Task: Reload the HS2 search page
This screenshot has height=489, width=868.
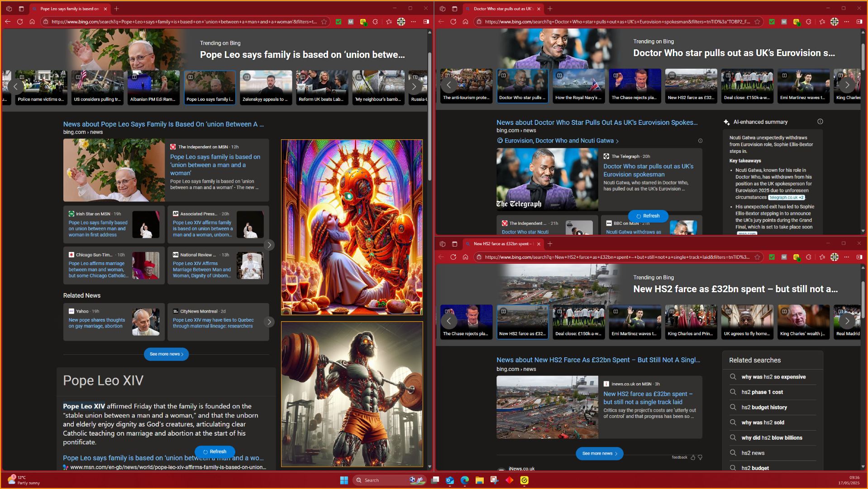Action: click(453, 257)
